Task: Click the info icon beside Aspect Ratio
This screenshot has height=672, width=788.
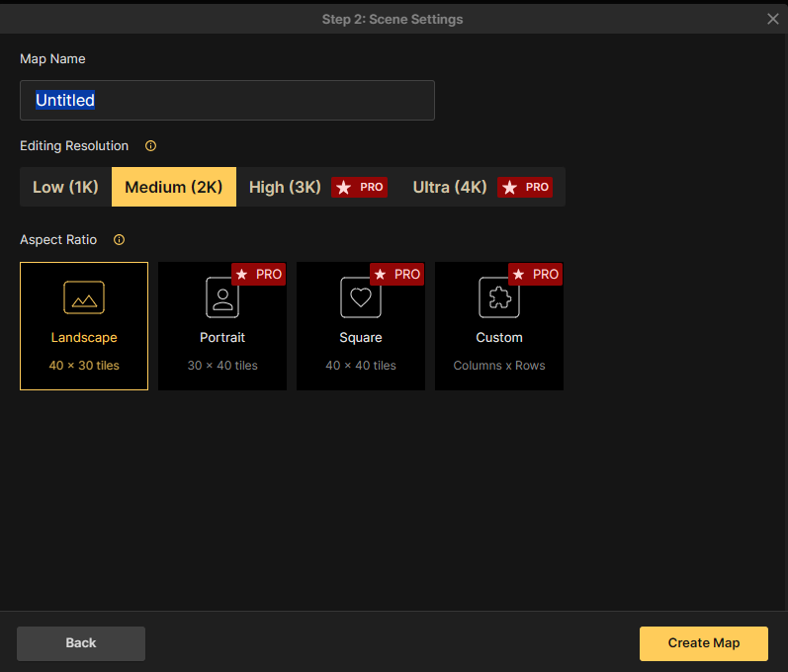Action: pos(119,240)
